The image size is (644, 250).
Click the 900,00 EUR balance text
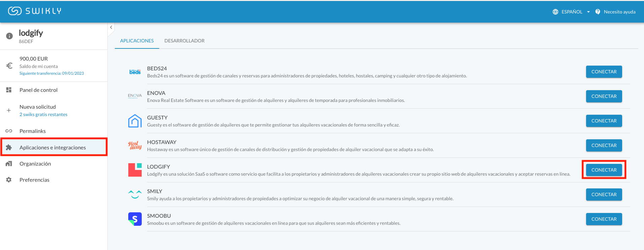[x=34, y=59]
